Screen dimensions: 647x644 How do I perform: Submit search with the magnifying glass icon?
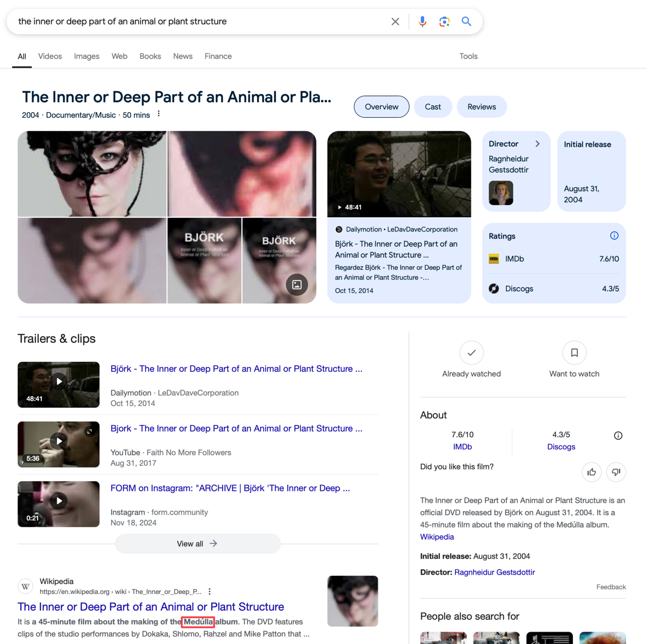click(467, 22)
